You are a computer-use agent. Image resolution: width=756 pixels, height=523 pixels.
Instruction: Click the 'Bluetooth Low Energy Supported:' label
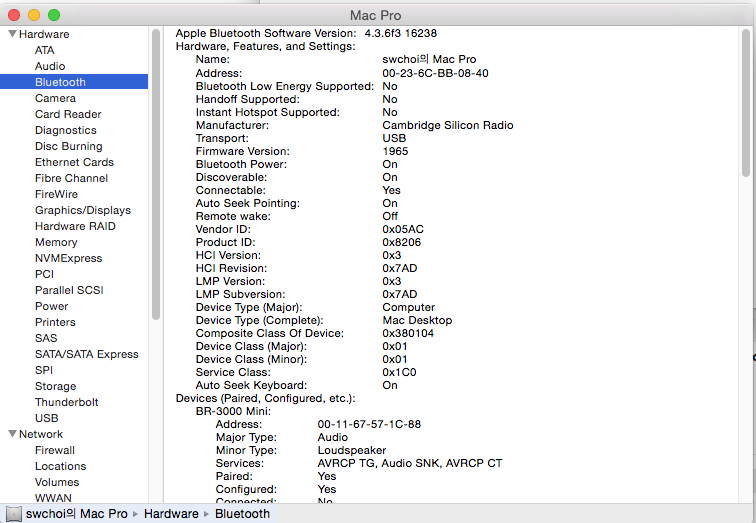(x=284, y=86)
